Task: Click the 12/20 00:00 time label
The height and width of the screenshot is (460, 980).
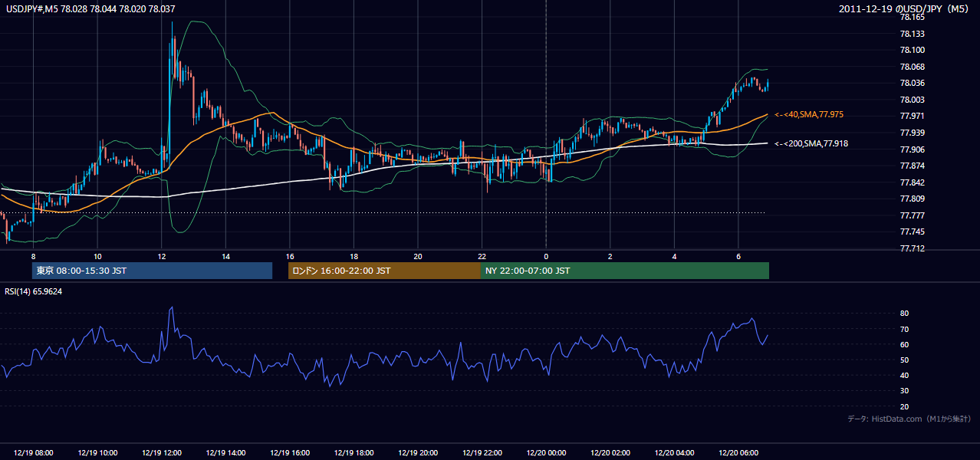Action: pos(546,453)
